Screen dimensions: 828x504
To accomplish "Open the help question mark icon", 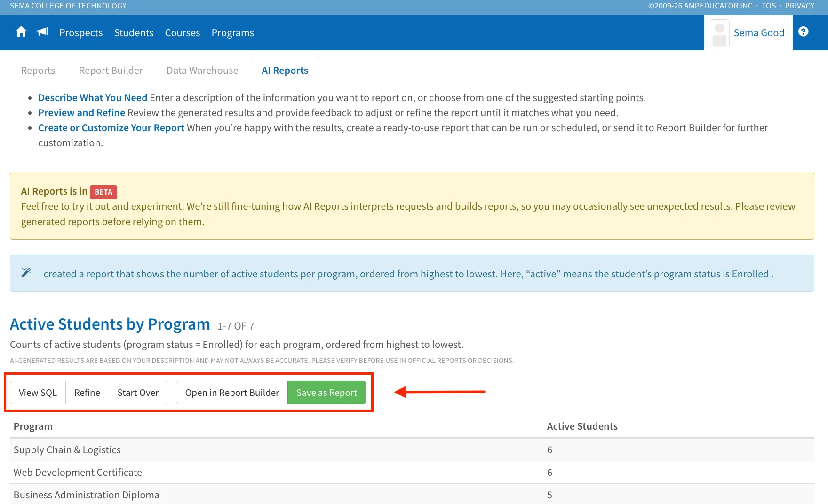I will pos(804,31).
